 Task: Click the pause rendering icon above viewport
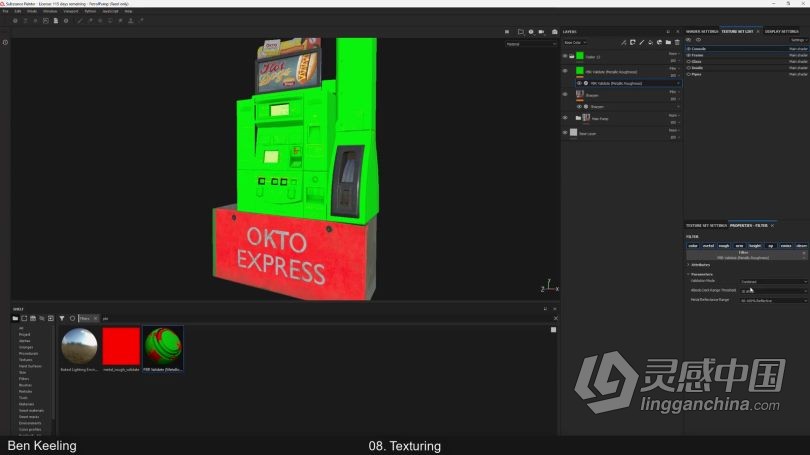507,32
